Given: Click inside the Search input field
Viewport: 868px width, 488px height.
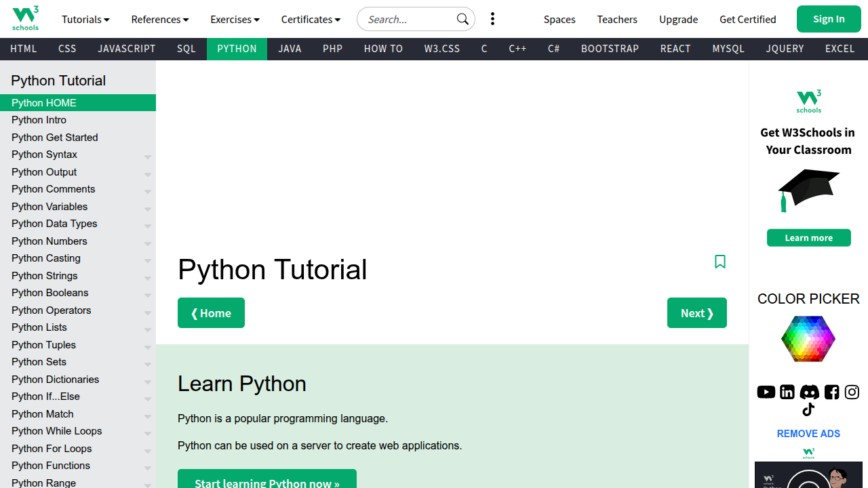Looking at the screenshot, I should tap(407, 19).
